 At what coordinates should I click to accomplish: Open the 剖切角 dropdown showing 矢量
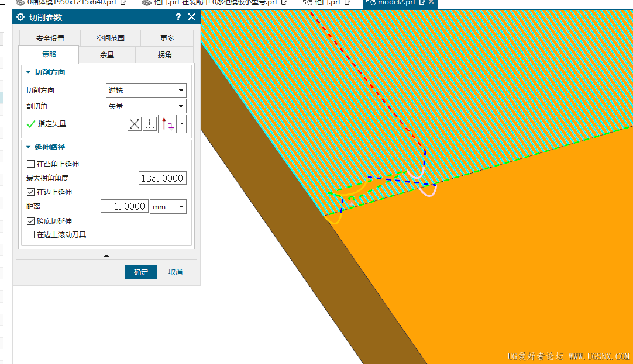[x=146, y=106]
